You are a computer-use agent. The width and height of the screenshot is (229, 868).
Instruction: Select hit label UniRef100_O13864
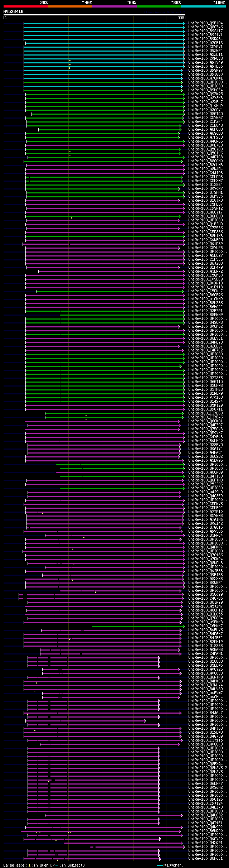(x=205, y=184)
